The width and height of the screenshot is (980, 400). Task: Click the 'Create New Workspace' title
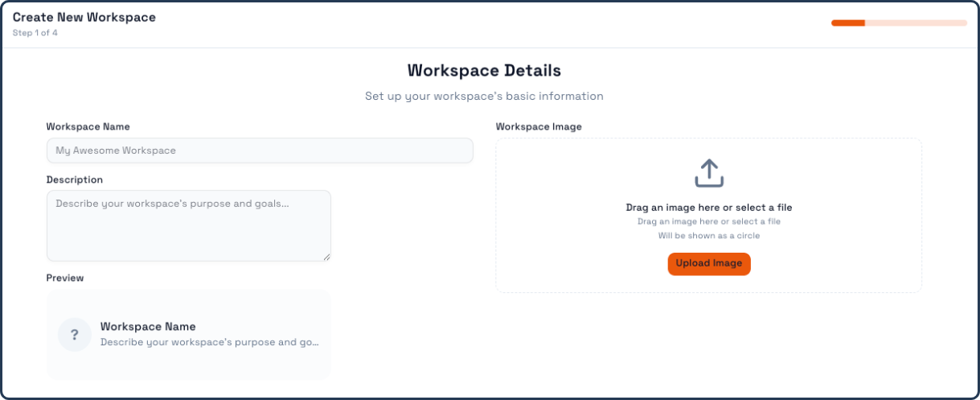[x=84, y=17]
